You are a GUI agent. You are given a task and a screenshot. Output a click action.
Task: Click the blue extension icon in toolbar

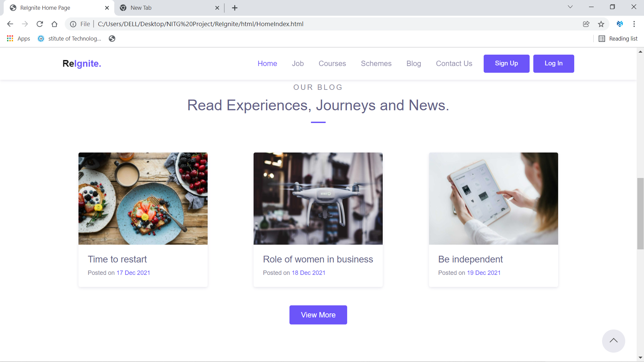pyautogui.click(x=620, y=24)
